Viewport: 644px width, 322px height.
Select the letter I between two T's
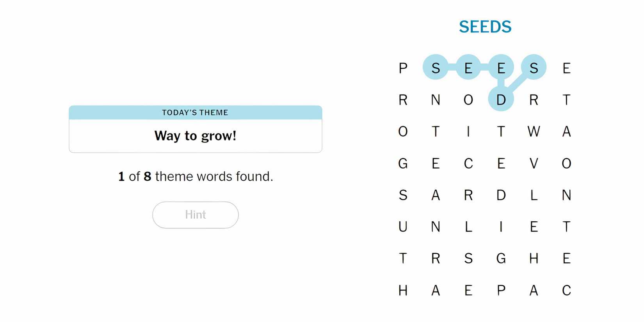coord(468,132)
